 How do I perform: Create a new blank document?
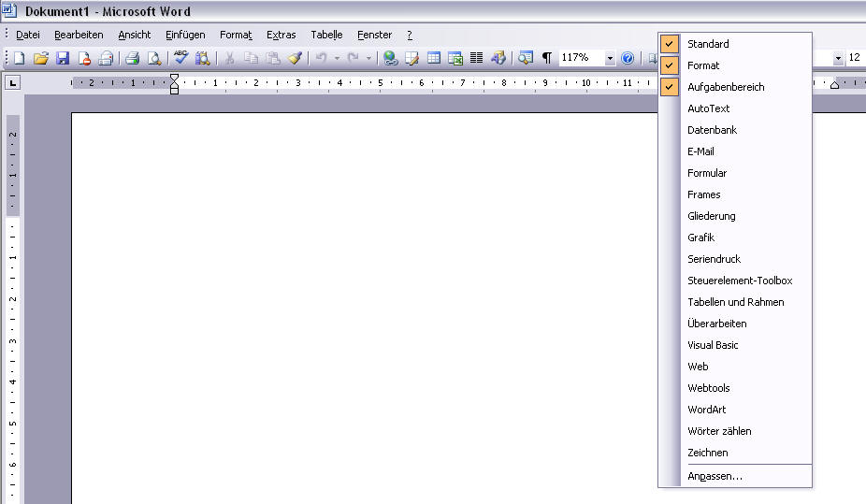20,58
